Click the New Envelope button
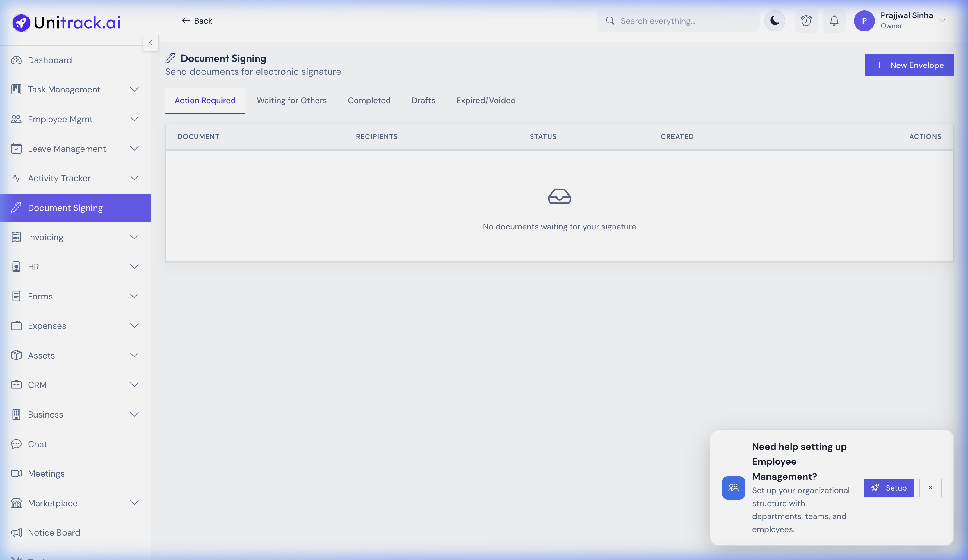Viewport: 968px width, 560px height. 909,65
